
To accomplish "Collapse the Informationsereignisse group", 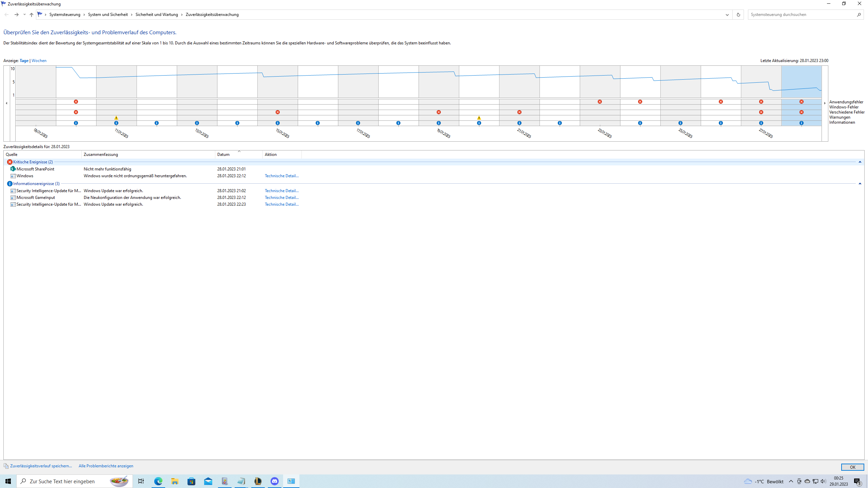I will (860, 184).
